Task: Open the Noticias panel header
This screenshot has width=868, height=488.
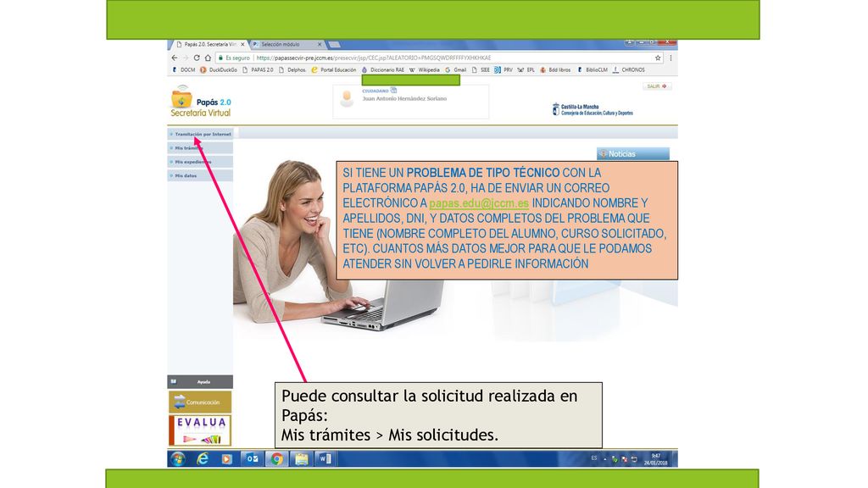Action: click(x=633, y=154)
